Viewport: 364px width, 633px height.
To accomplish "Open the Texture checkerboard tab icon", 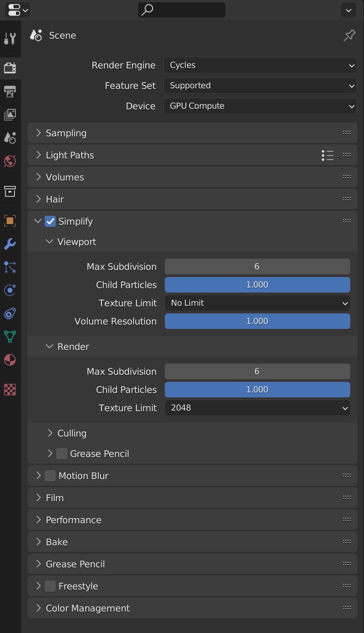I will tap(10, 390).
